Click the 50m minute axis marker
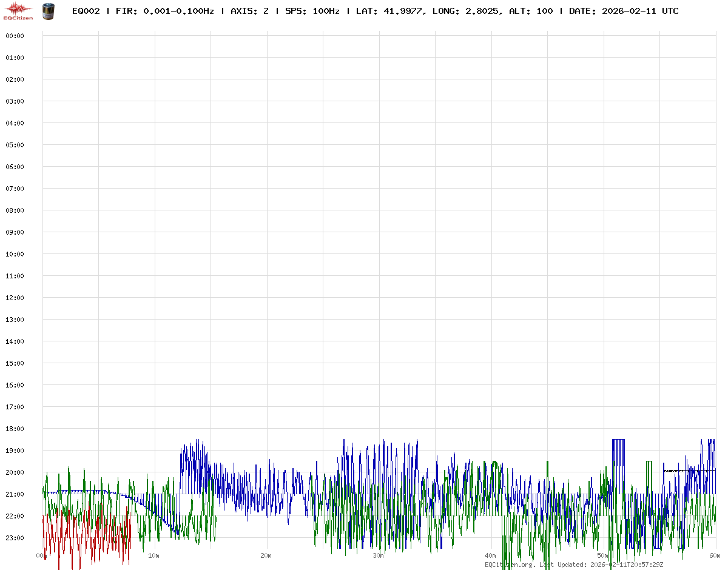728x570 pixels. 602,555
